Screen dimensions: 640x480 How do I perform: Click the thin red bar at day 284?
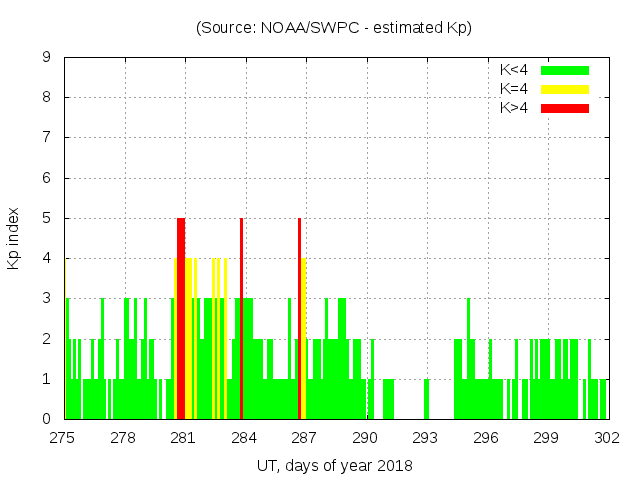[242, 318]
